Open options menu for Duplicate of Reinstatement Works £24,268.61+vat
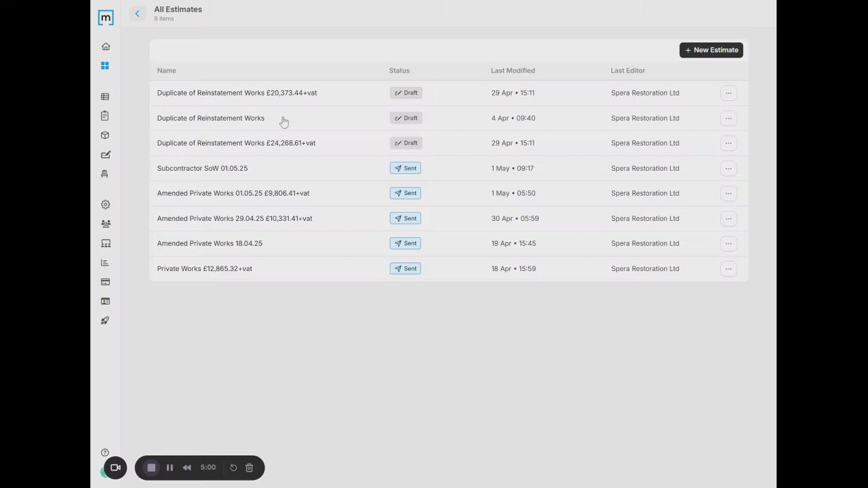This screenshot has width=868, height=488. coord(728,144)
